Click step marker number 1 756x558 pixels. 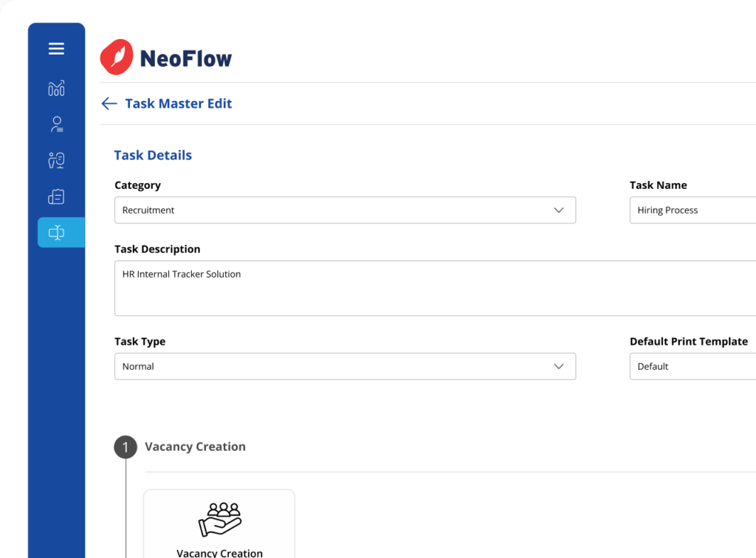pos(126,447)
